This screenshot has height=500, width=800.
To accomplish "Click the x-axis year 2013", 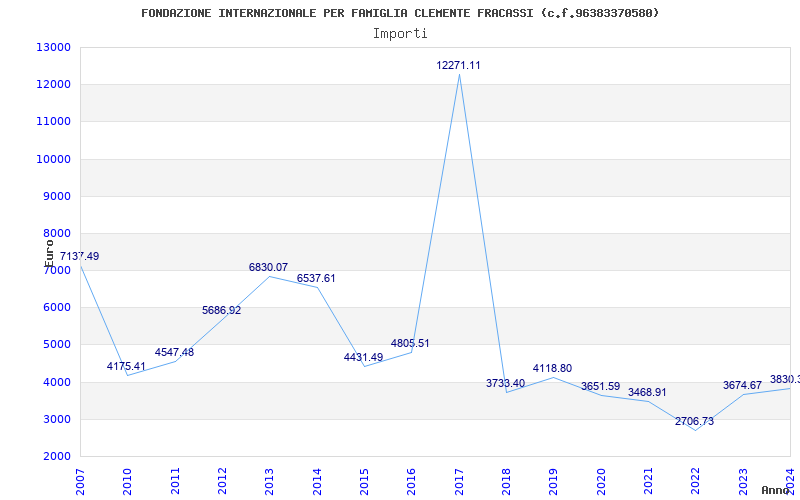I will [269, 482].
